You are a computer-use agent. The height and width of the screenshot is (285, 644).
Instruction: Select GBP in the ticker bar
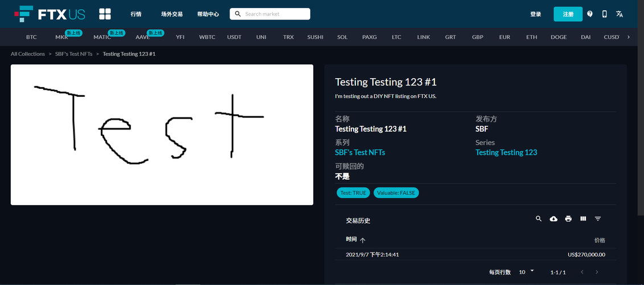point(478,37)
